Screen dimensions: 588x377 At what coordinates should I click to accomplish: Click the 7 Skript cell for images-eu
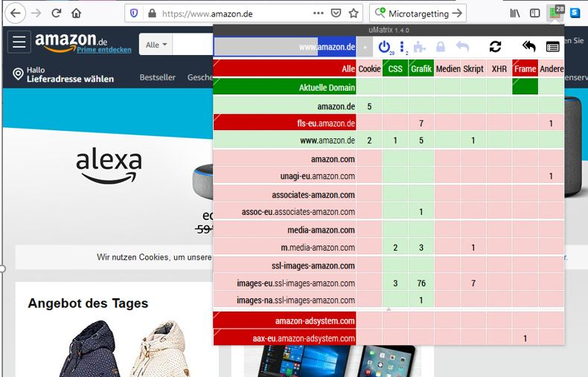[x=473, y=283]
